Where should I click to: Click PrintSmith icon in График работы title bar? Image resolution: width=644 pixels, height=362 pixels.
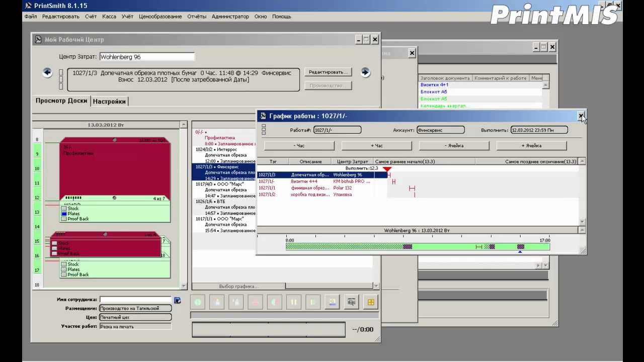click(263, 116)
